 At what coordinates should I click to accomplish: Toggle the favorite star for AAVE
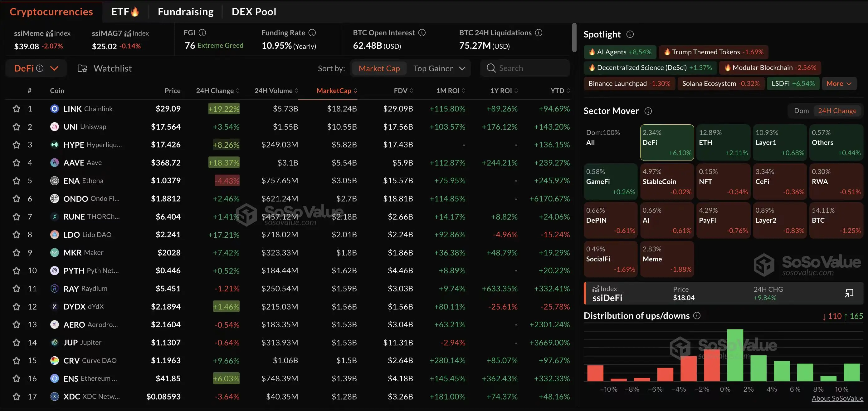[x=16, y=162]
